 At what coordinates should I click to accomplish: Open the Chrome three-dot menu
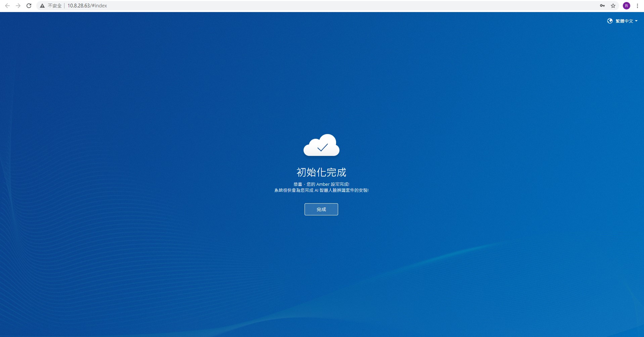pyautogui.click(x=637, y=6)
